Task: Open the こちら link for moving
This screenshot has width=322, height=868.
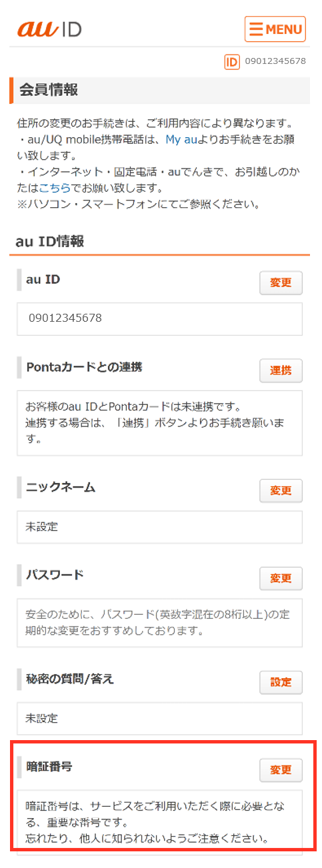Action: (55, 188)
